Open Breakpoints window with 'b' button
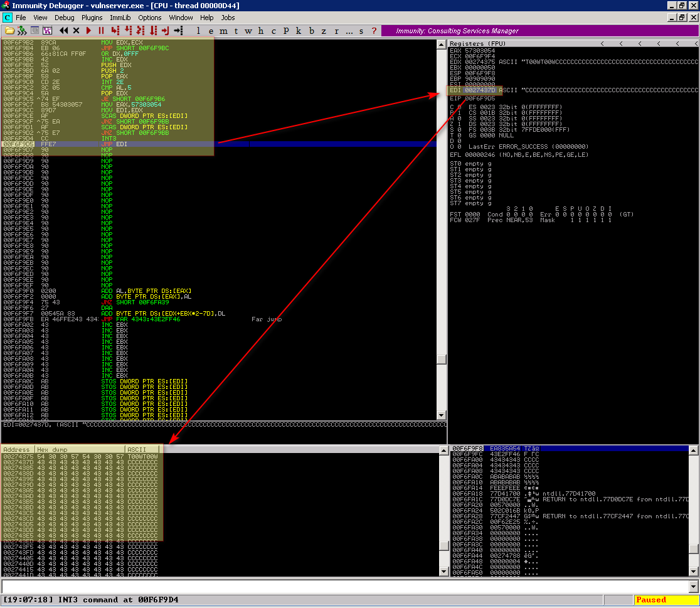 [311, 31]
